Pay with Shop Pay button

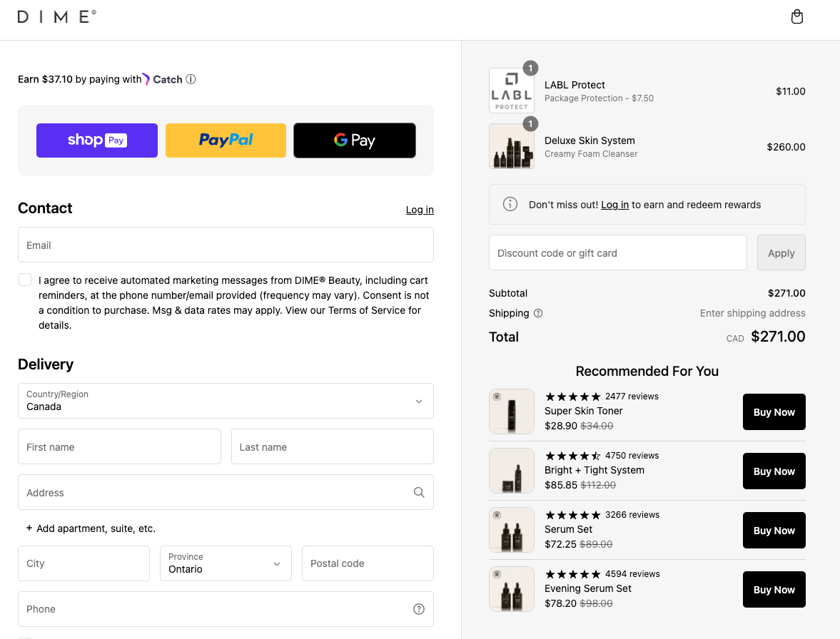tap(97, 140)
